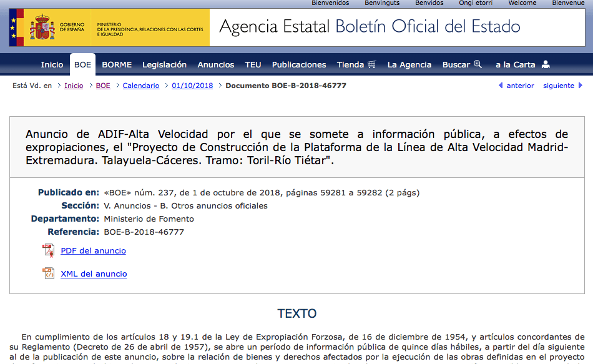Select the Welcome language option
This screenshot has height=364, width=593.
[x=522, y=3]
